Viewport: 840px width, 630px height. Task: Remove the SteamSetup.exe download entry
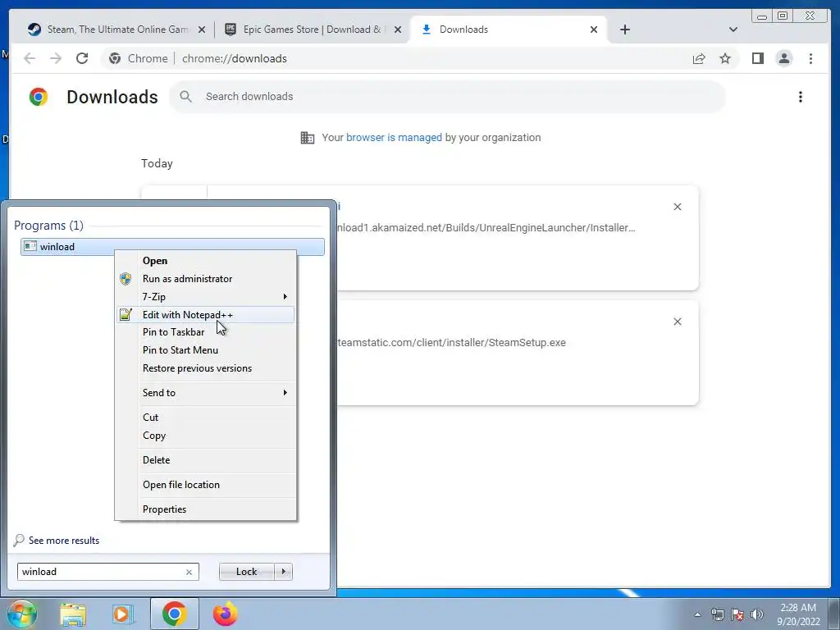pos(677,322)
